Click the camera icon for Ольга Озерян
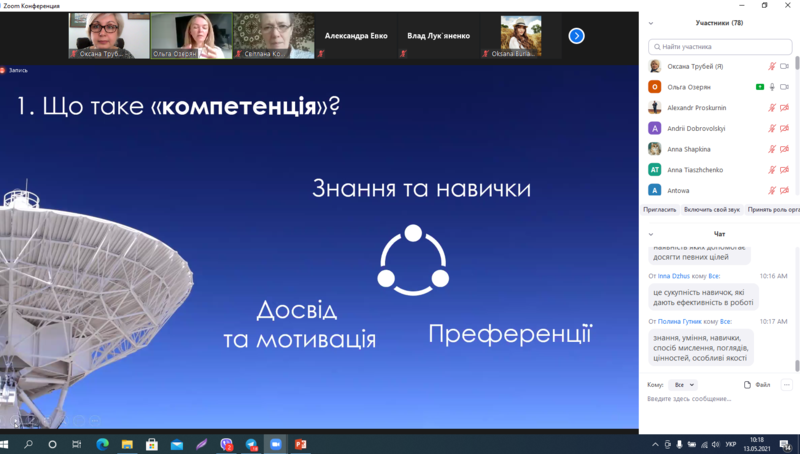Image resolution: width=800 pixels, height=454 pixels. pyautogui.click(x=784, y=87)
